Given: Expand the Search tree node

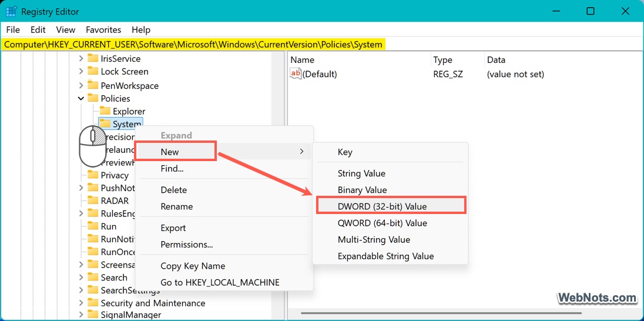Looking at the screenshot, I should [81, 277].
